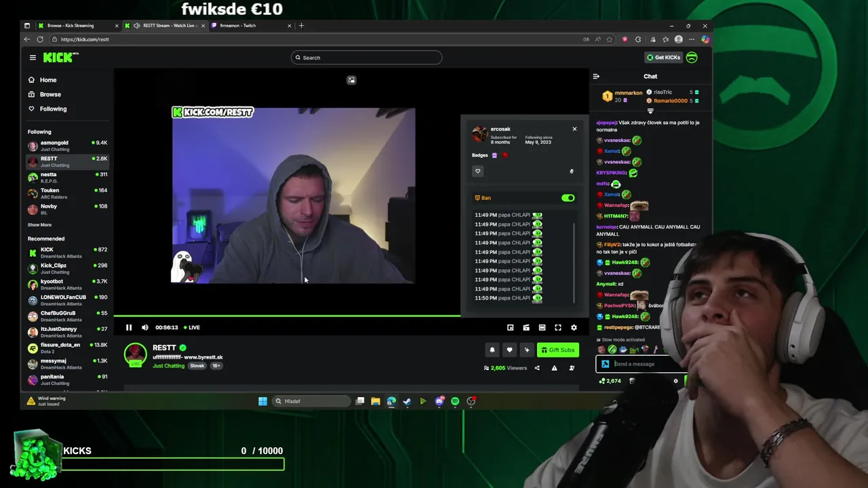
Task: Click the heart follow button under stream
Action: 509,350
